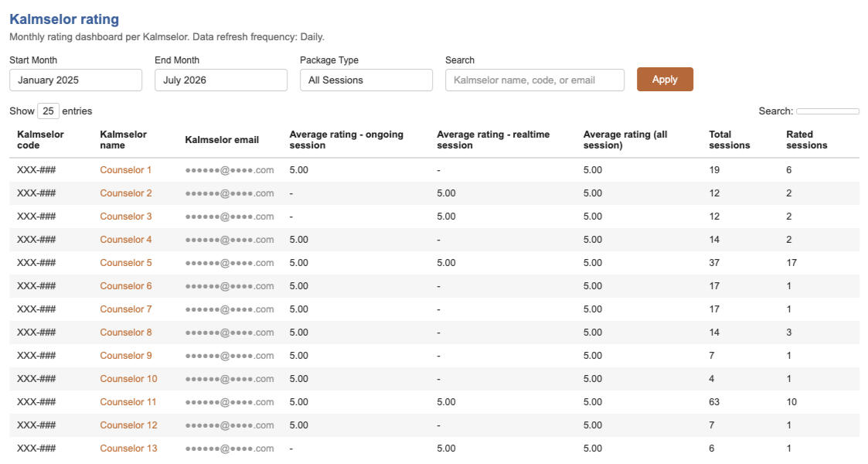This screenshot has width=868, height=464.
Task: Click total sessions value 37 for Counselor 5
Action: (714, 263)
